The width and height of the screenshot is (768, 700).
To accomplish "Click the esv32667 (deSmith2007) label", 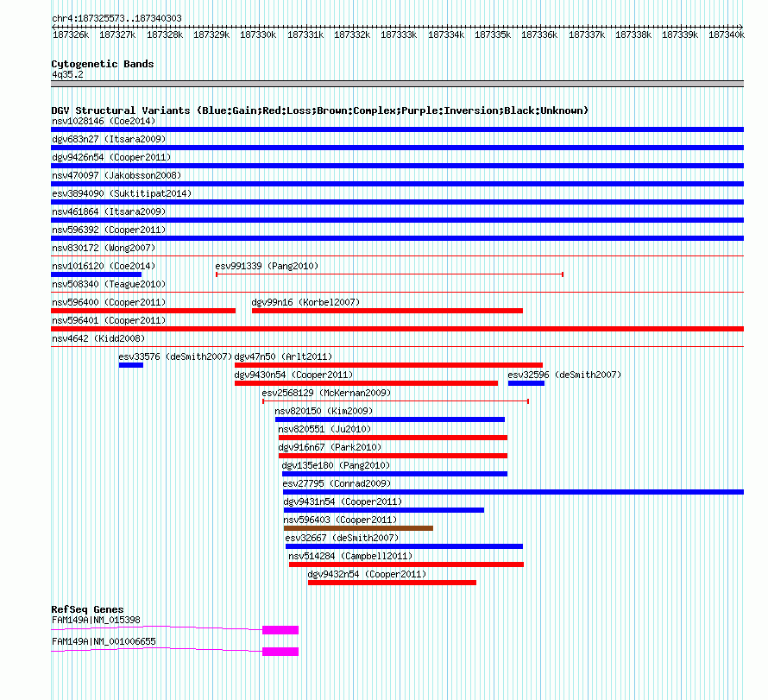I will [x=342, y=538].
